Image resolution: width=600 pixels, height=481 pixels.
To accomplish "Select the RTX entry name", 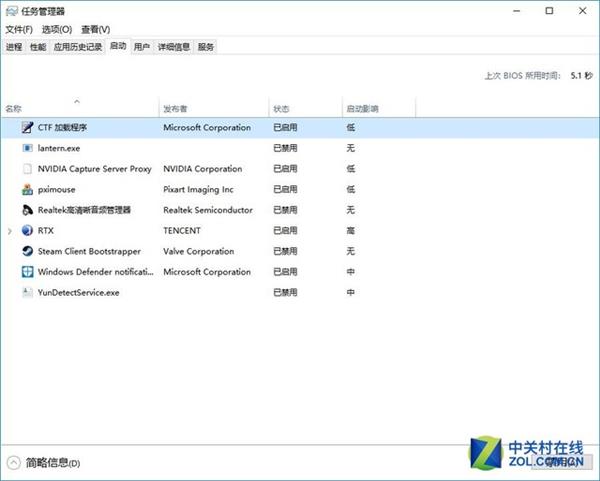I will (x=46, y=231).
